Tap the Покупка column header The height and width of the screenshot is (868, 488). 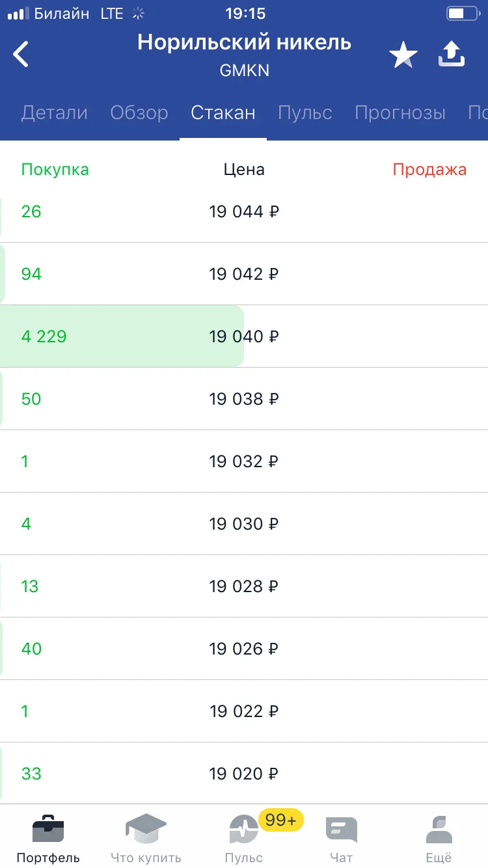pos(55,170)
